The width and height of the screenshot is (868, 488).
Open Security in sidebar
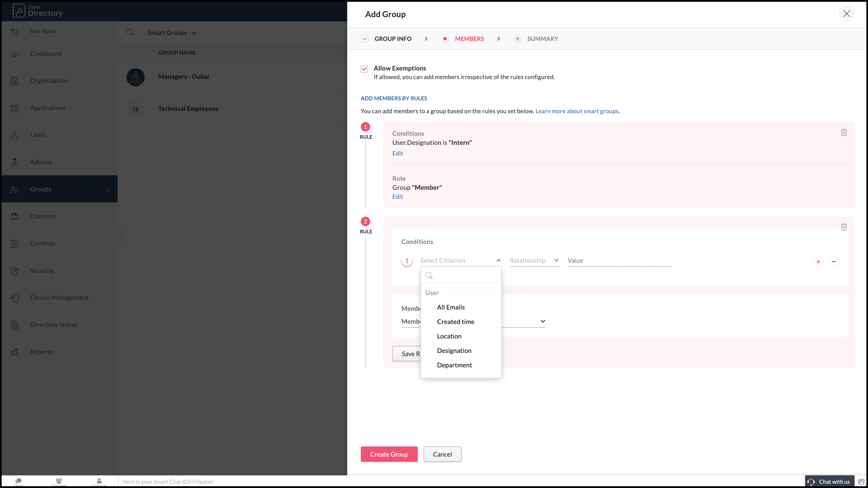[42, 270]
